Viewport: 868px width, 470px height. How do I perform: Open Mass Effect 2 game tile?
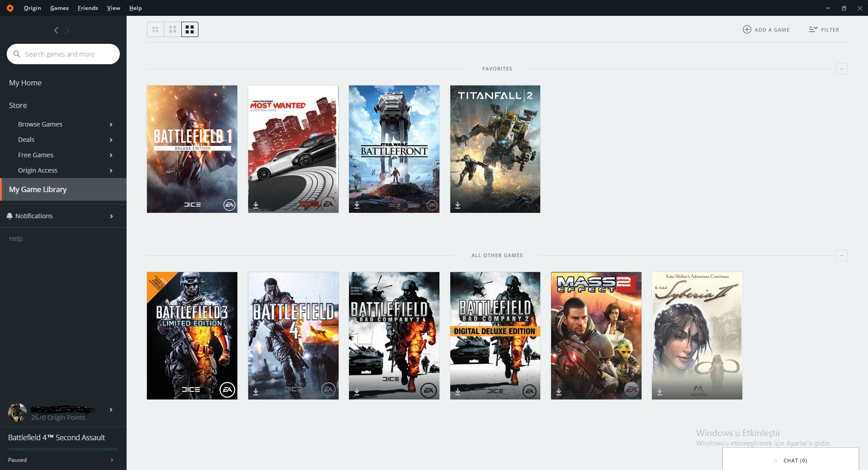click(596, 336)
